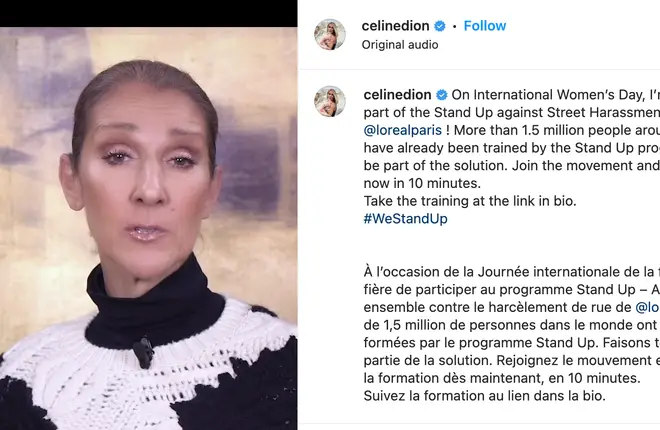The image size is (660, 430).
Task: Open the #WeStandUp hashtag
Action: point(405,219)
